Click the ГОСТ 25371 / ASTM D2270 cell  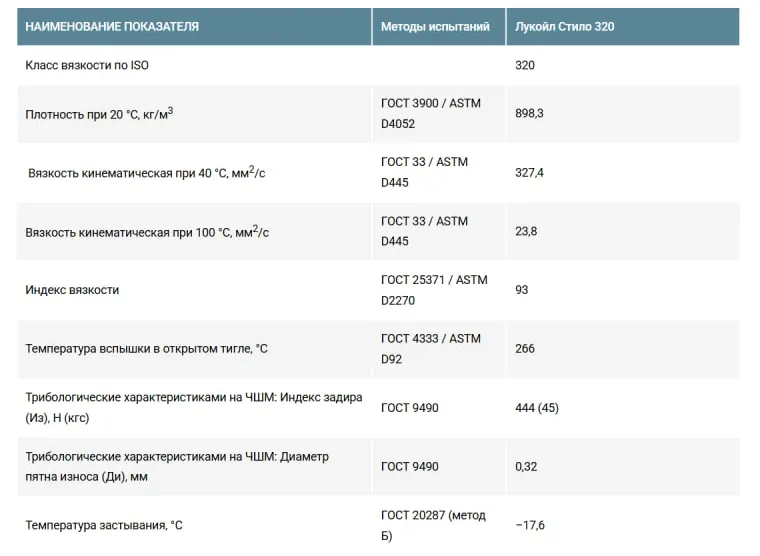(434, 290)
